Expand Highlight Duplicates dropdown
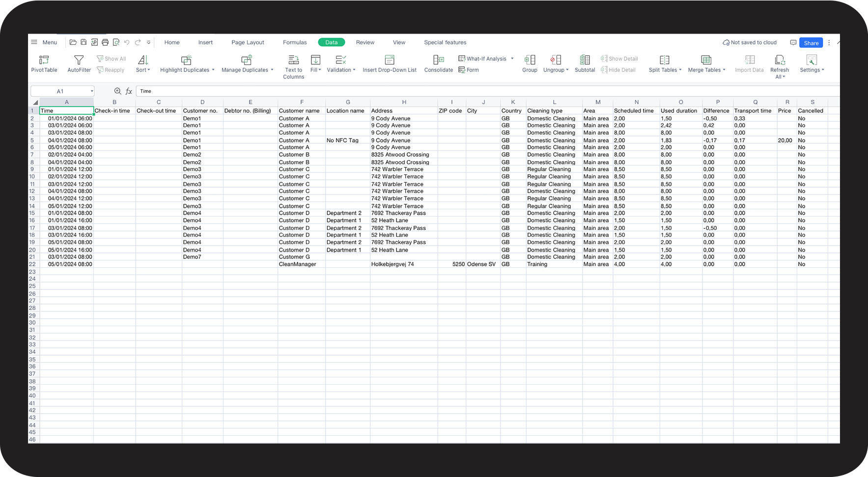 pyautogui.click(x=187, y=70)
